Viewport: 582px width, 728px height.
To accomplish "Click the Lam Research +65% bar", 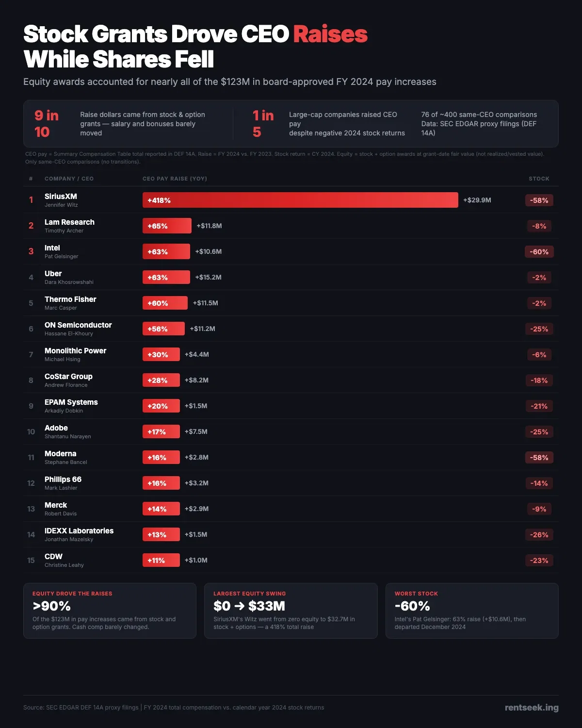I will click(167, 226).
